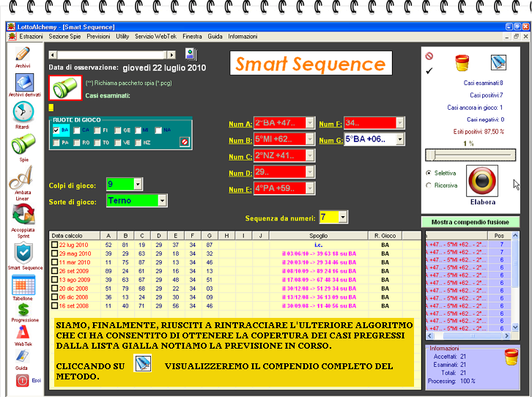Screen dimensions: 532x397
Task: Click the bucket icon in the Informazioni panel
Action: click(x=511, y=357)
